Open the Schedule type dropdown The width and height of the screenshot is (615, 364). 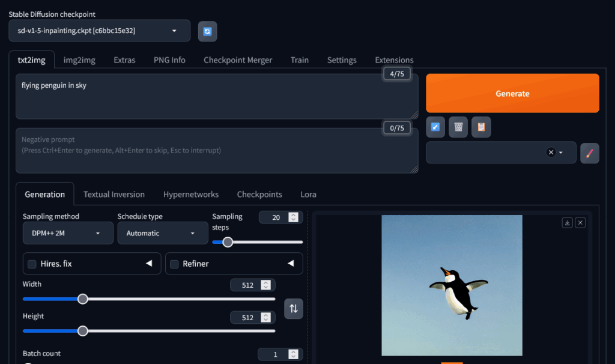click(x=162, y=233)
